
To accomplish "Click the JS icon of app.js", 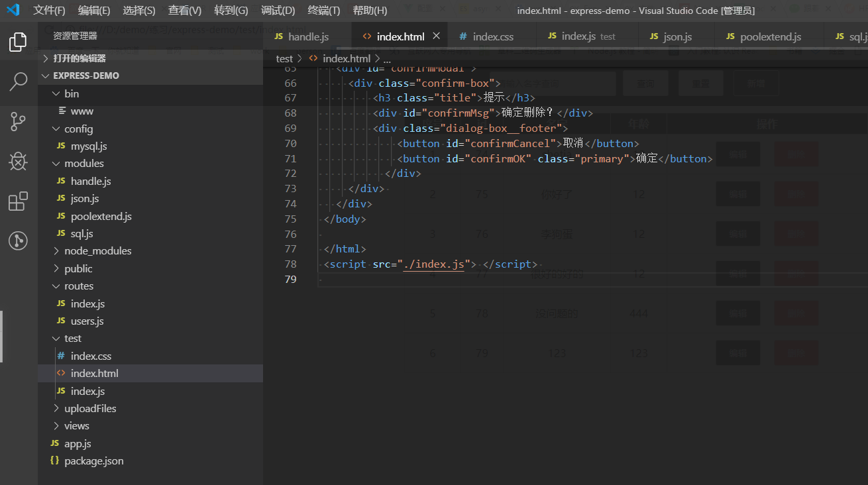I will click(54, 443).
